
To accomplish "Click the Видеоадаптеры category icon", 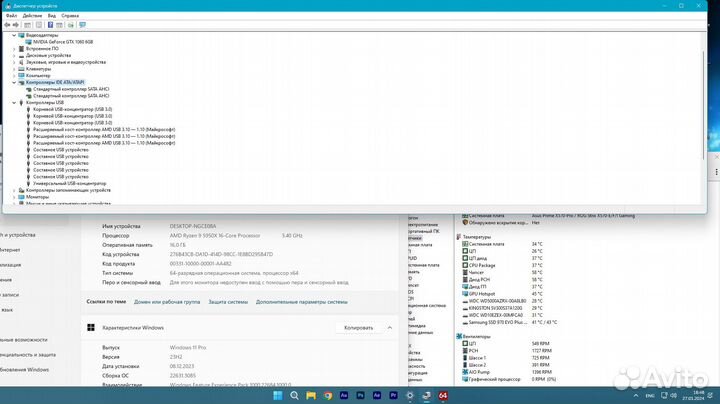I will coord(21,35).
